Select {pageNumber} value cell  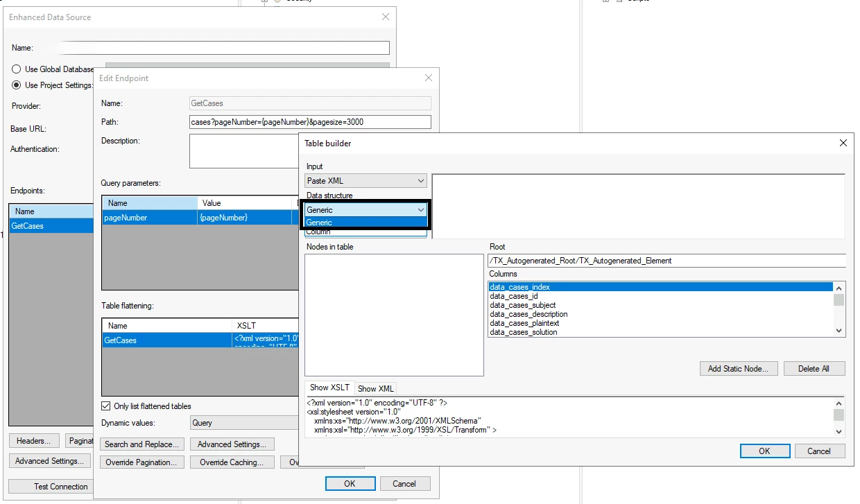[x=246, y=218]
